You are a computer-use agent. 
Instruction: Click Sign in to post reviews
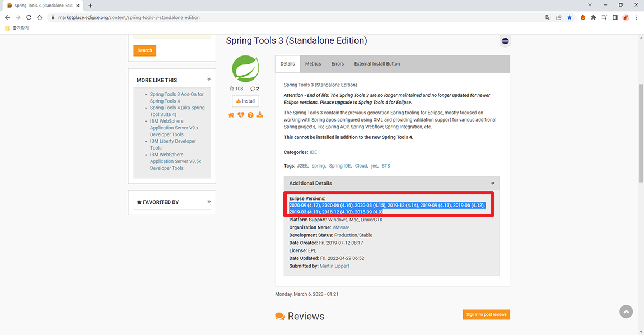(x=486, y=314)
